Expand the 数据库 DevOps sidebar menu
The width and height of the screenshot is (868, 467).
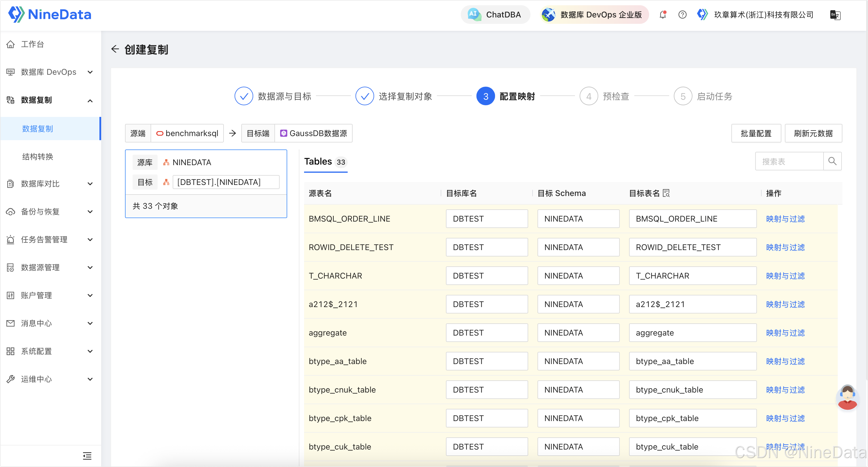(49, 72)
